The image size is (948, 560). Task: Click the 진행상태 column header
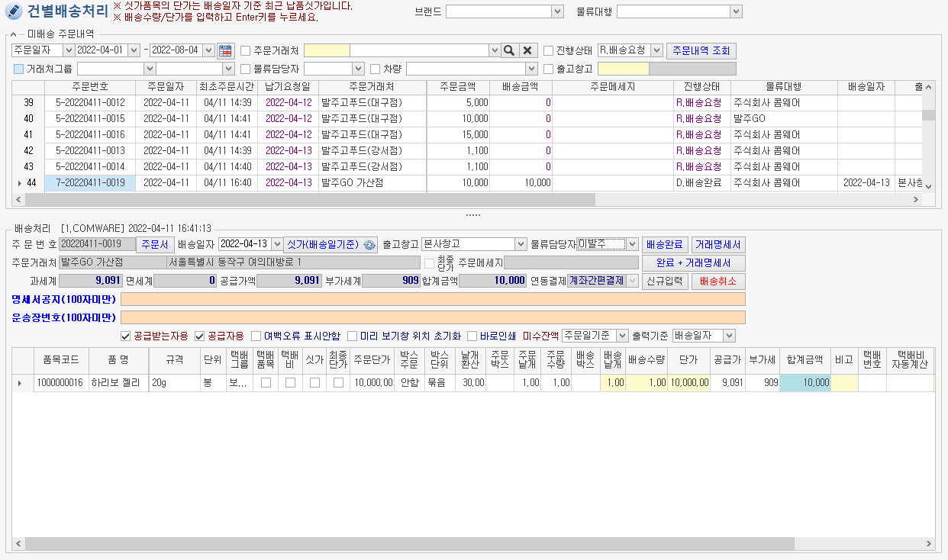coord(702,87)
